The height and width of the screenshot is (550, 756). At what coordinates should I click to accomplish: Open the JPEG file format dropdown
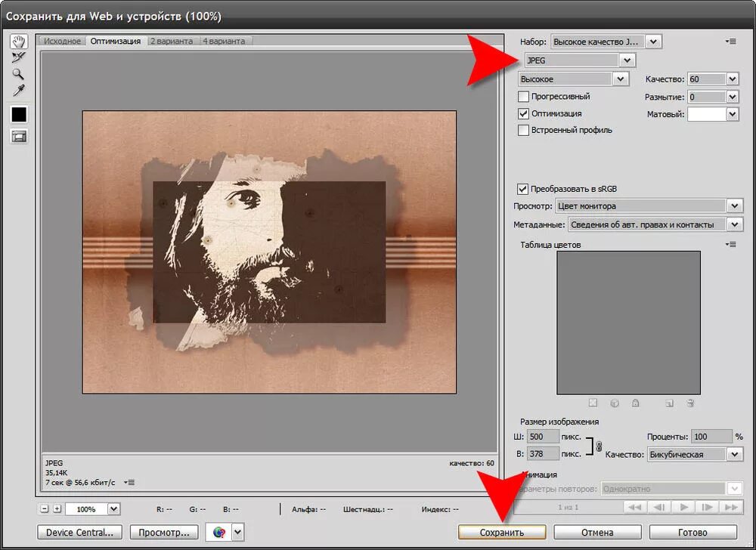pos(580,60)
